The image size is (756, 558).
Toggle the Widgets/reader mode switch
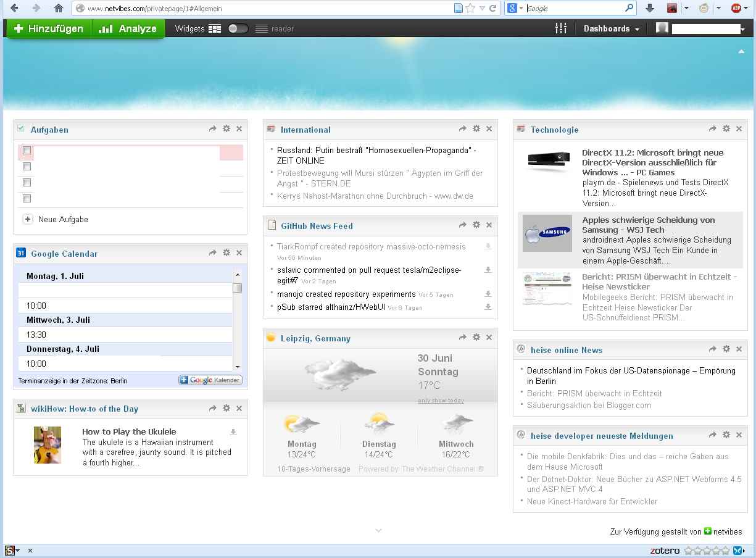pos(238,28)
